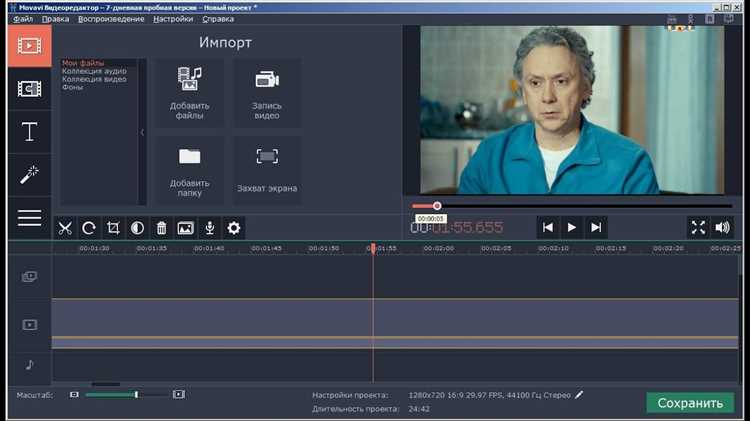The height and width of the screenshot is (421, 750).
Task: Open clip properties gear icon
Action: point(233,228)
